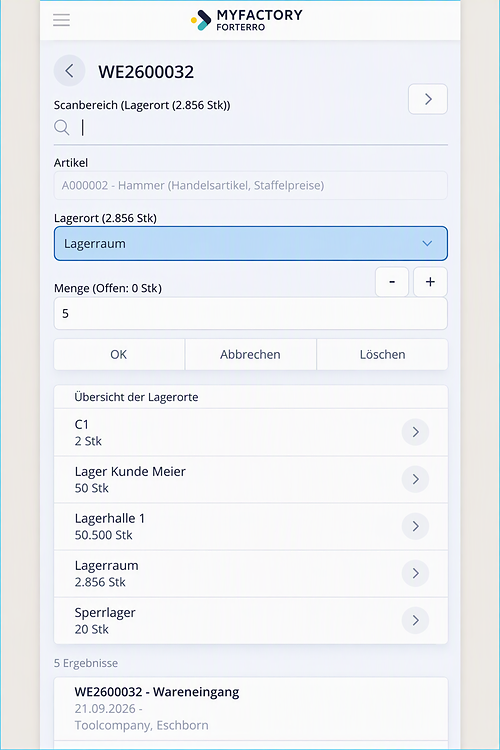The height and width of the screenshot is (750, 500).
Task: Click the Lagerort dropdown chevron arrow
Action: click(427, 243)
